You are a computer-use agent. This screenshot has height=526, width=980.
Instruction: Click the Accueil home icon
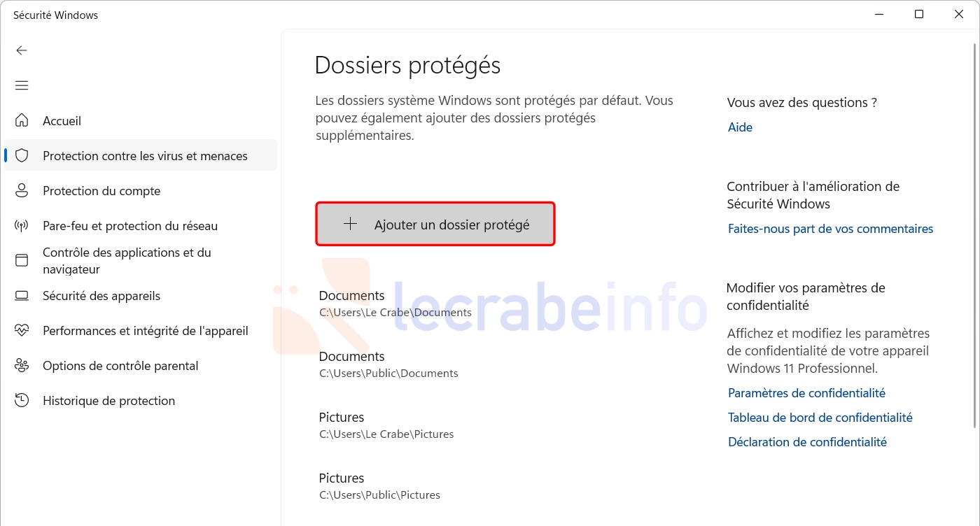tap(22, 120)
